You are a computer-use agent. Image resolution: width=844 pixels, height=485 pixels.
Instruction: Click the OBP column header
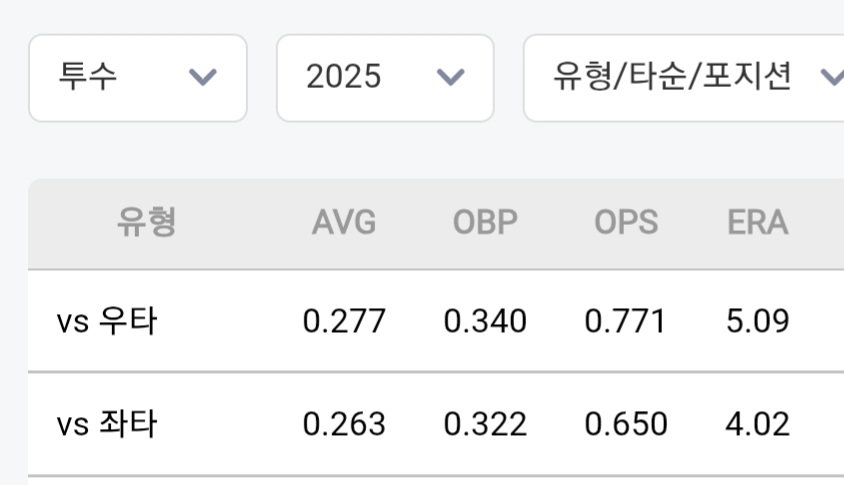click(485, 222)
